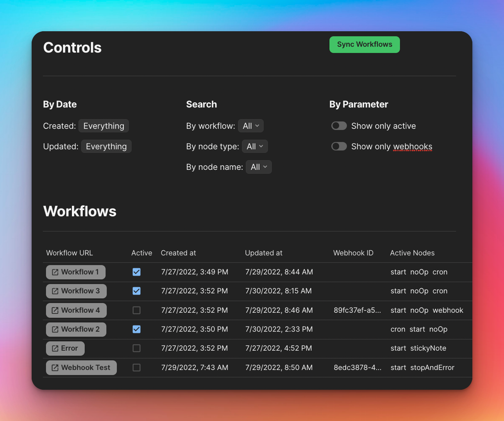Select the 89fc37ef webhook ID cell
This screenshot has width=504, height=421.
(357, 310)
